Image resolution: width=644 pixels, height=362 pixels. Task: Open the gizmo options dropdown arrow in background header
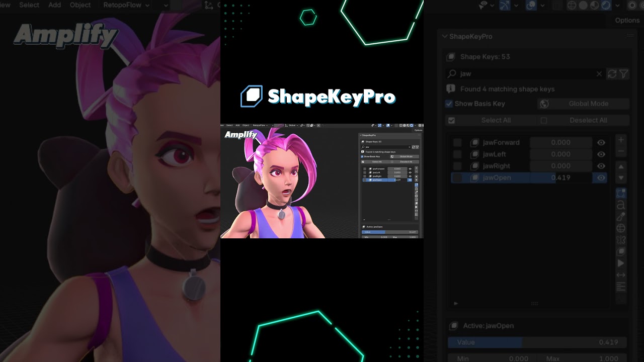pos(515,6)
